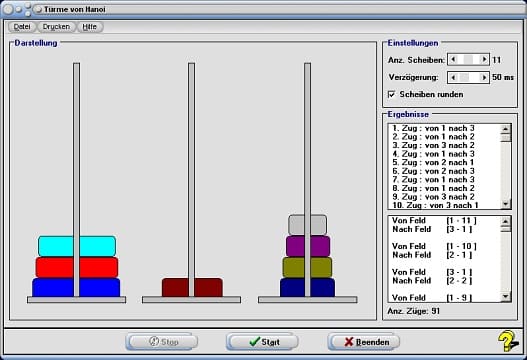Open help via yellow question mark icon
Viewport: 527px width, 360px height.
[x=508, y=341]
